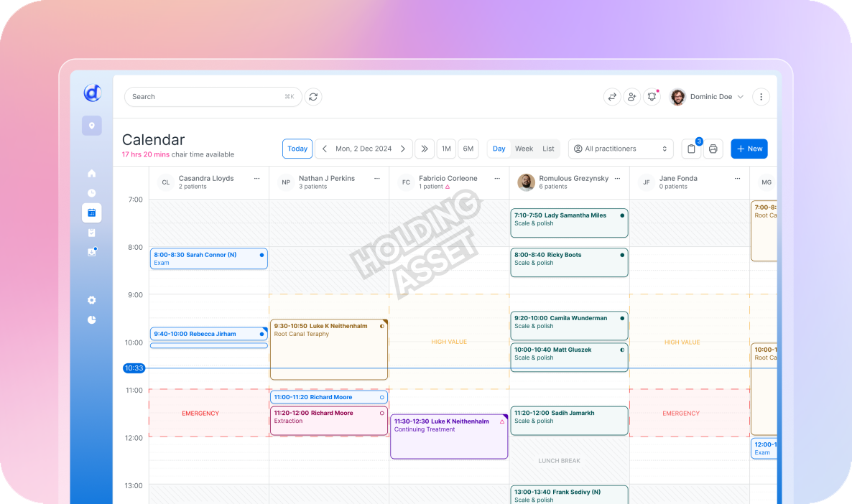Viewport: 852px width, 504px height.
Task: Click the add patient icon
Action: coord(631,97)
